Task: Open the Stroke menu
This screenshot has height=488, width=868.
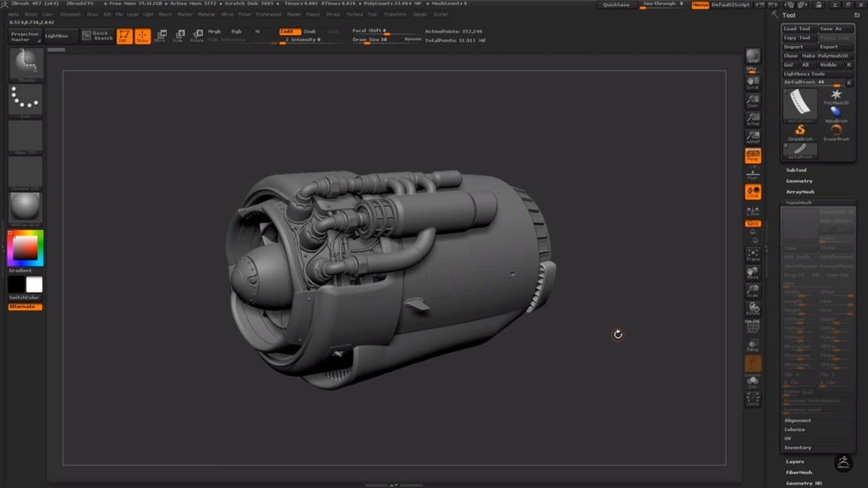Action: point(333,14)
